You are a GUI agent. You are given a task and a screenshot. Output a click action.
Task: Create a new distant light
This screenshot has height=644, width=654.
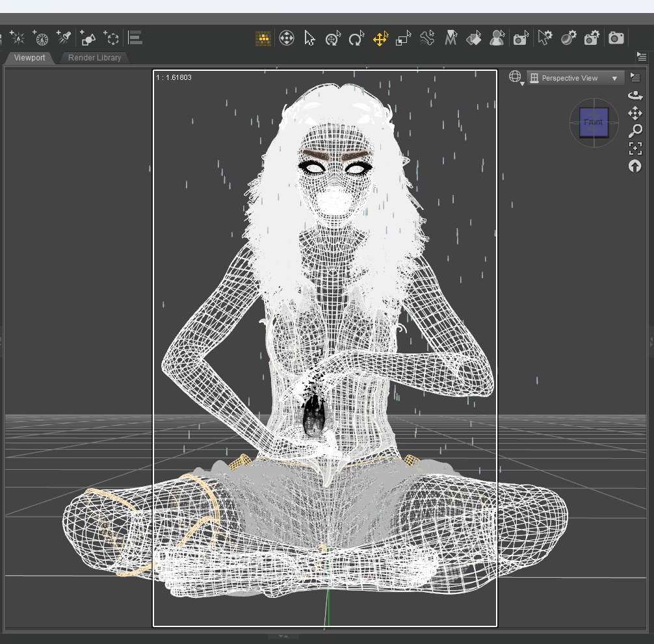click(40, 38)
